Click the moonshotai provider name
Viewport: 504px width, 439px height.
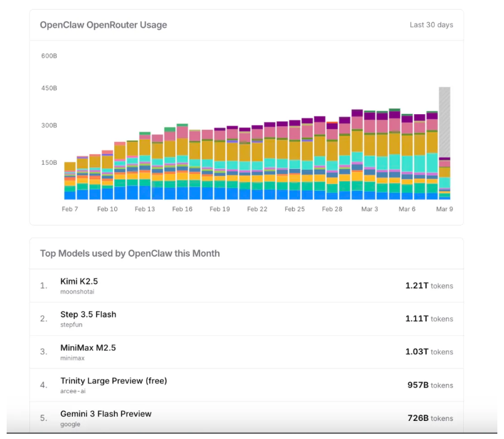point(77,292)
